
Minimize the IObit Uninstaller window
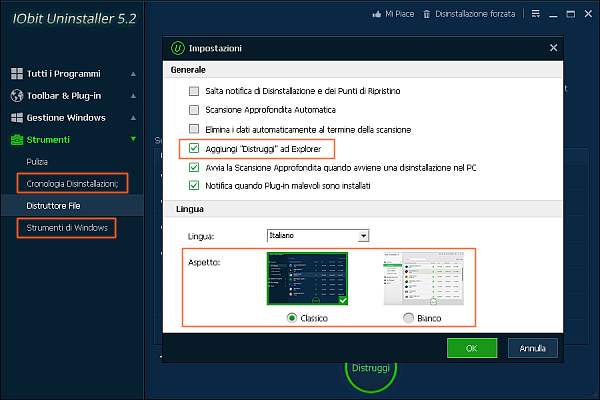[553, 15]
